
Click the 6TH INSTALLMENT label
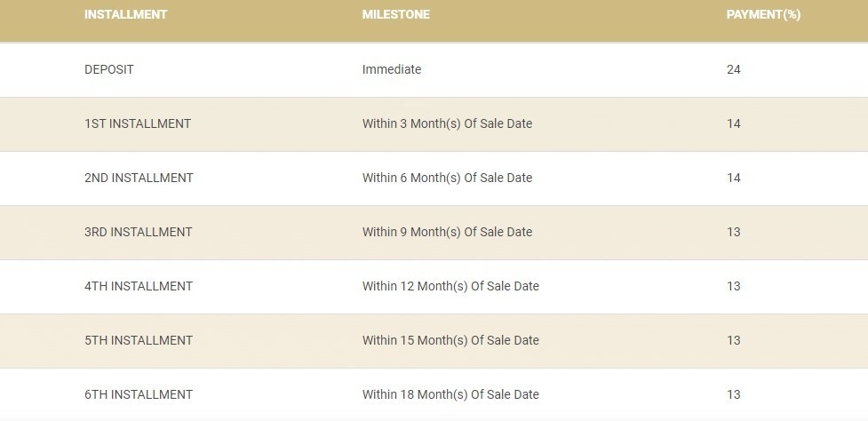139,394
